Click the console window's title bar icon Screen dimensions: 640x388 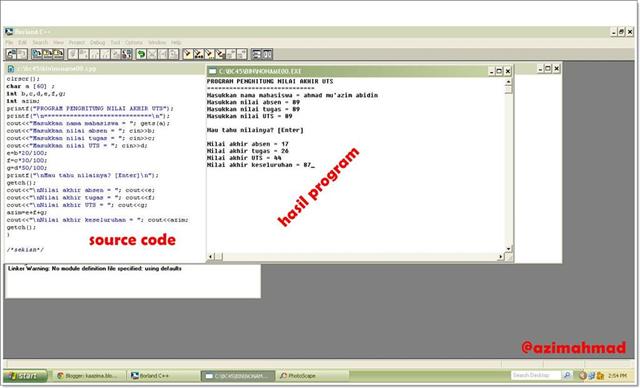tap(212, 71)
